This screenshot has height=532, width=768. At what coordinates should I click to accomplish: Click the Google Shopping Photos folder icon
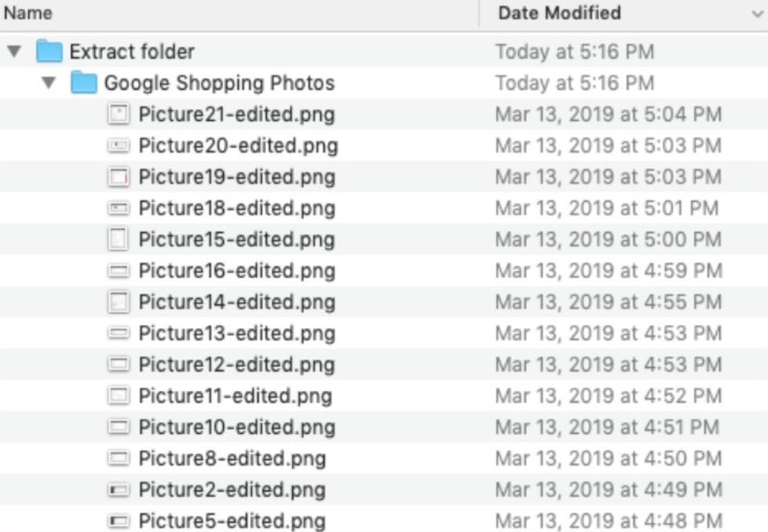point(84,83)
